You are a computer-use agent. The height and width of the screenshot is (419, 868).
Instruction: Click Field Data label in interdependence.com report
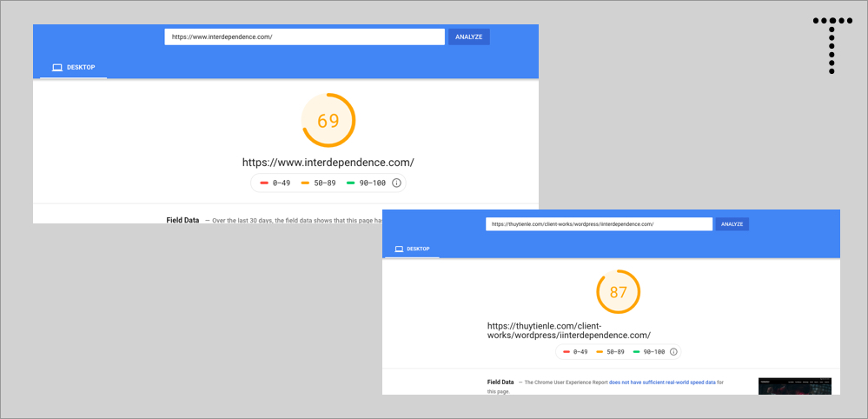point(182,220)
